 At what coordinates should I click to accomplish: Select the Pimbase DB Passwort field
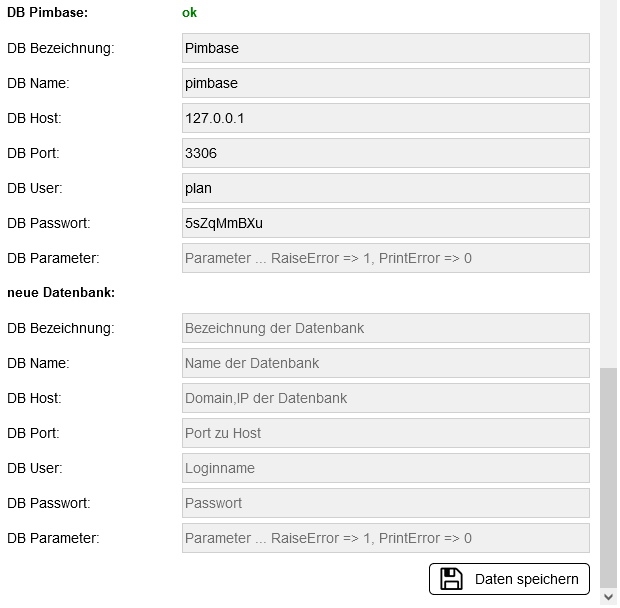(385, 223)
